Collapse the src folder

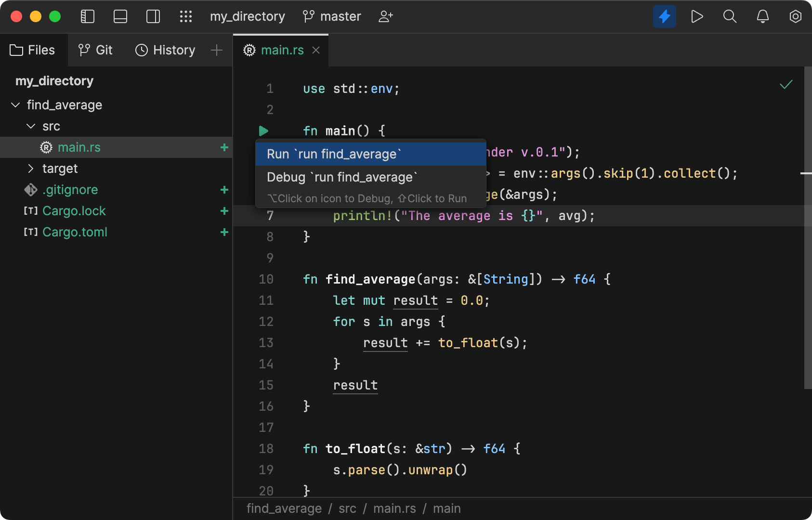click(31, 126)
